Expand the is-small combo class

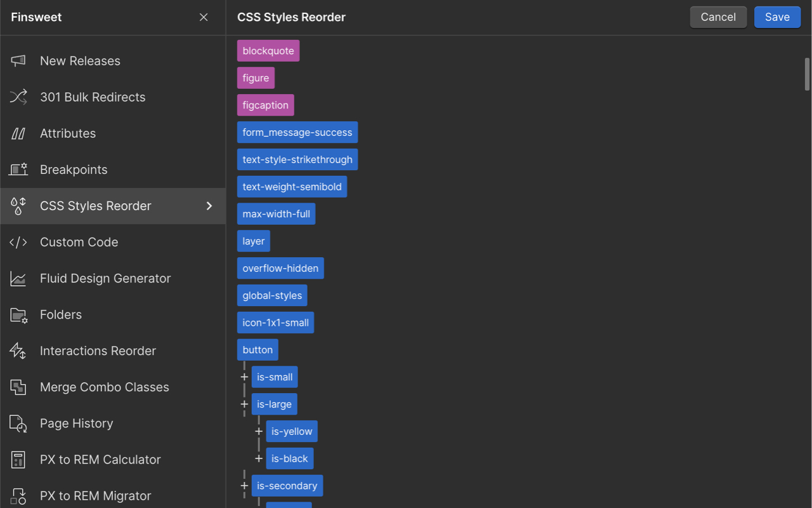pyautogui.click(x=244, y=377)
